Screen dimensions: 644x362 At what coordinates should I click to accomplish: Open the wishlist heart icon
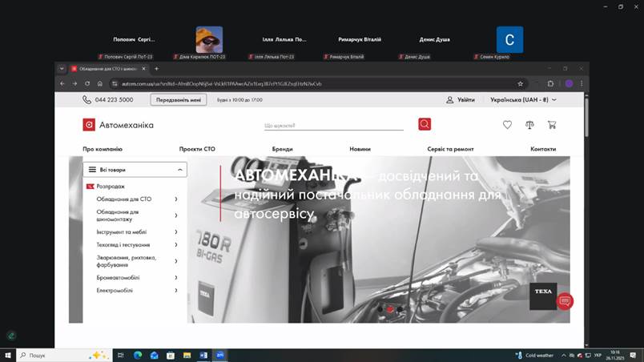click(507, 125)
